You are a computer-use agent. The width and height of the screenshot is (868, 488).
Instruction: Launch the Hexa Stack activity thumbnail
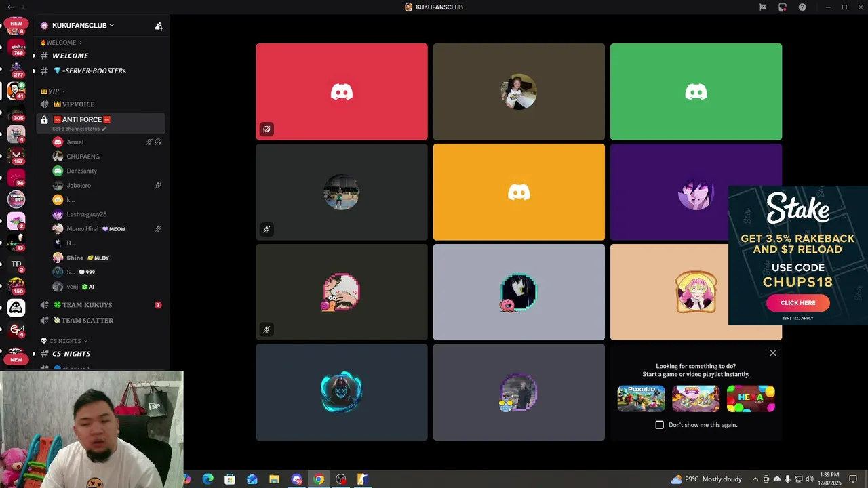click(751, 399)
